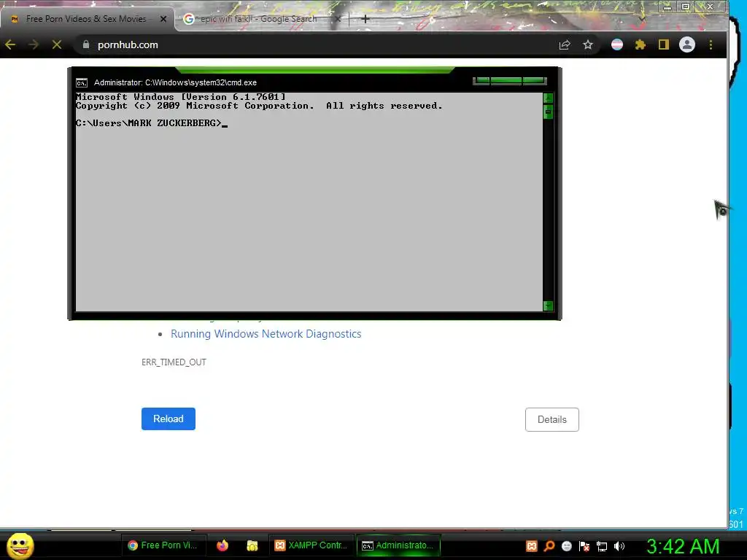
Task: Click the 3:42 AM clock
Action: click(683, 546)
